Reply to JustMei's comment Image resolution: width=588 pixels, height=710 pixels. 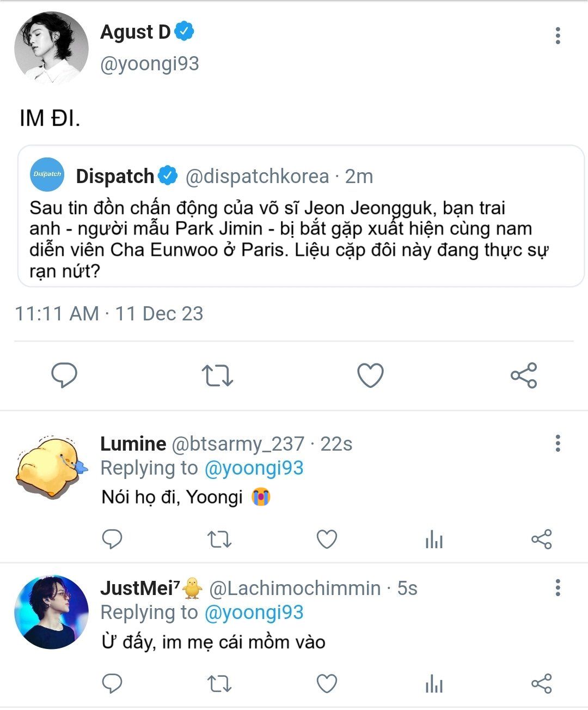(112, 684)
